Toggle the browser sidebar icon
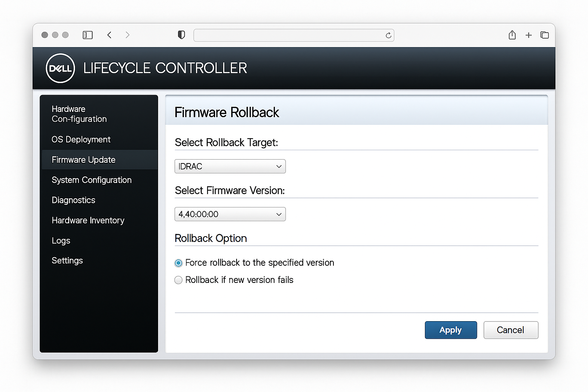 pyautogui.click(x=88, y=35)
